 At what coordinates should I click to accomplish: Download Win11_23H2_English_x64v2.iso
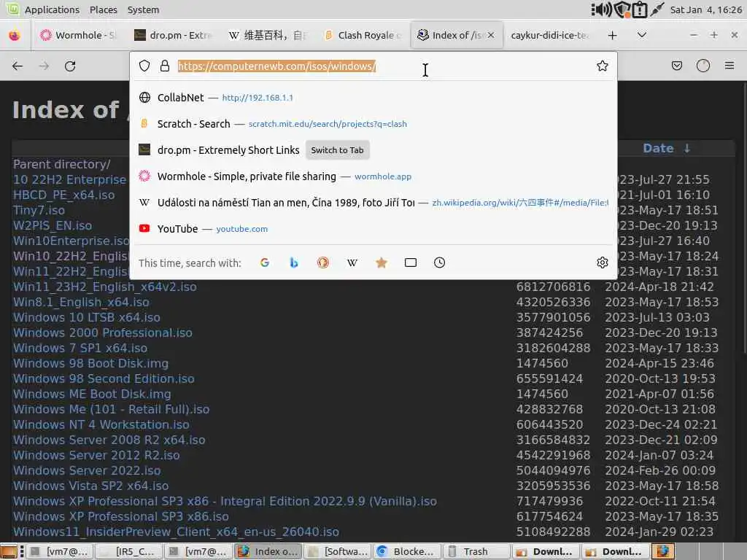point(105,287)
